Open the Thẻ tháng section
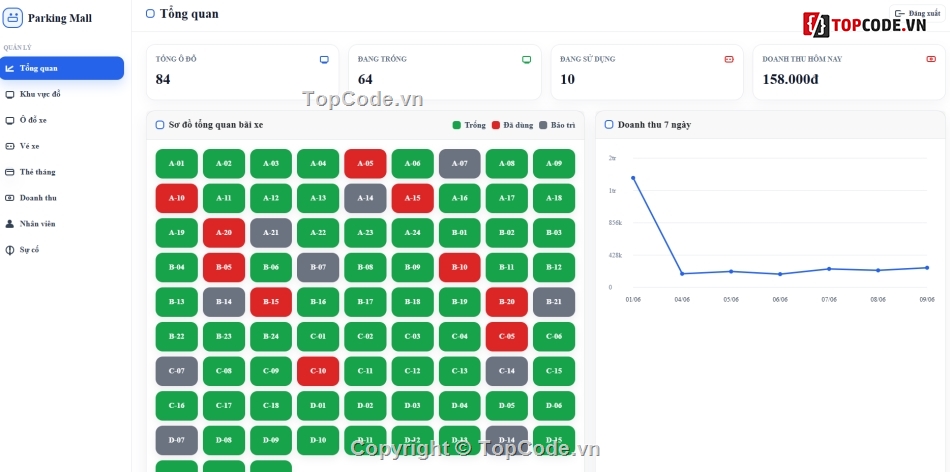950x472 pixels. [x=62, y=172]
